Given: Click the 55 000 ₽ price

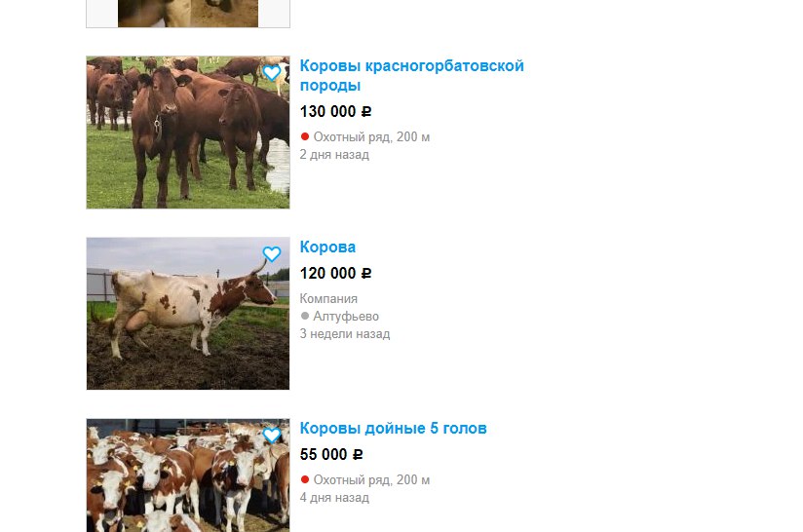Looking at the screenshot, I should [331, 455].
